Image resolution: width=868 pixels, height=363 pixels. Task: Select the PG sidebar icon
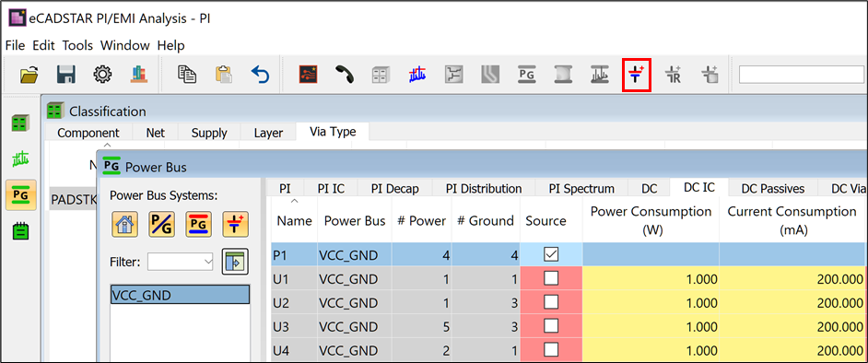pyautogui.click(x=21, y=194)
